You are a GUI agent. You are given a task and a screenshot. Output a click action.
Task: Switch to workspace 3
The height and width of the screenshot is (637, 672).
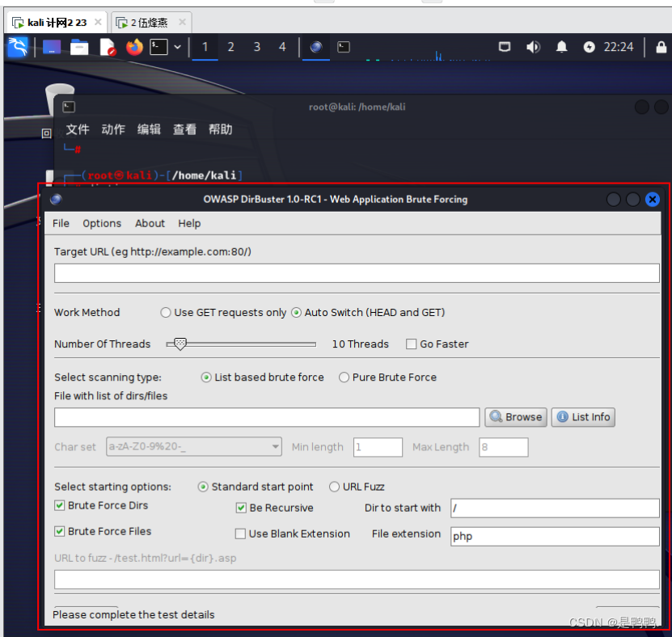(256, 47)
